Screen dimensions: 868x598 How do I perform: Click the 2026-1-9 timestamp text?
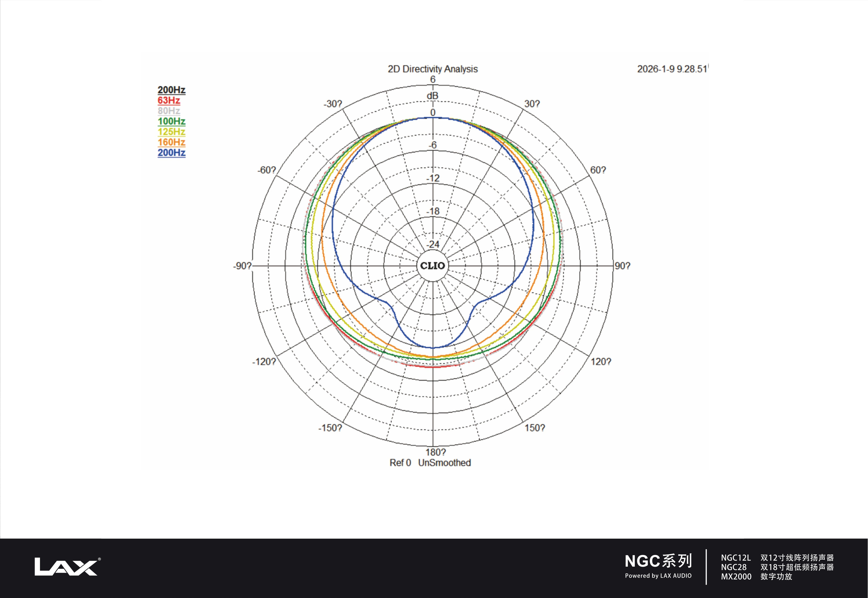(672, 69)
